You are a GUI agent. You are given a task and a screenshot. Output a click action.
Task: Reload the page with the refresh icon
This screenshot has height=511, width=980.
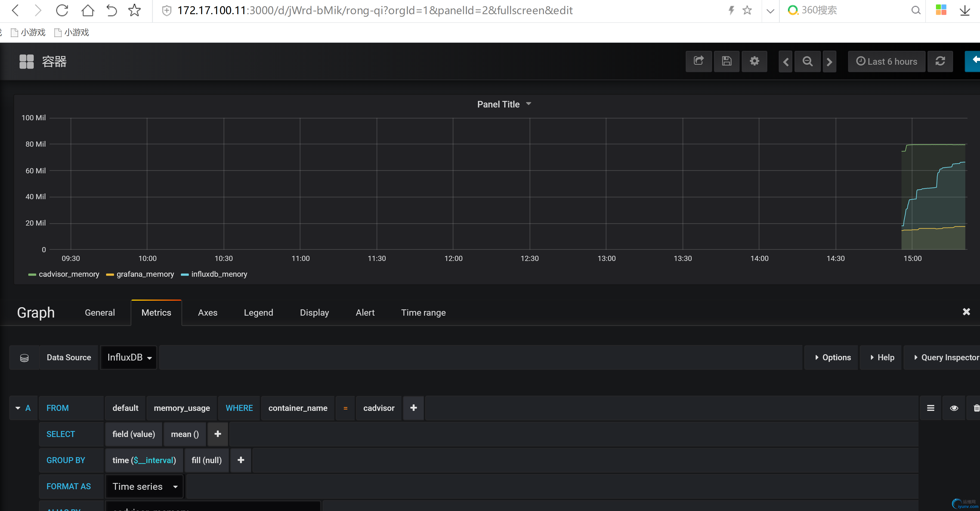(62, 10)
